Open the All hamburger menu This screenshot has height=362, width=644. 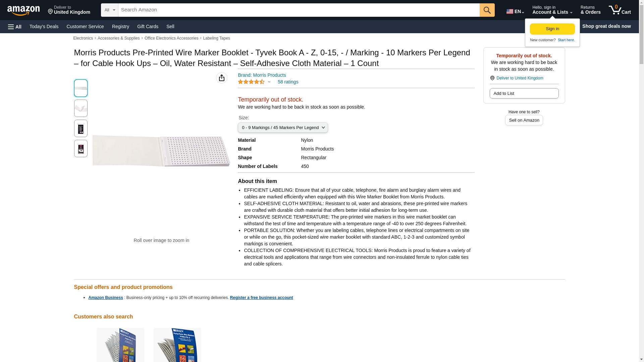pyautogui.click(x=15, y=26)
